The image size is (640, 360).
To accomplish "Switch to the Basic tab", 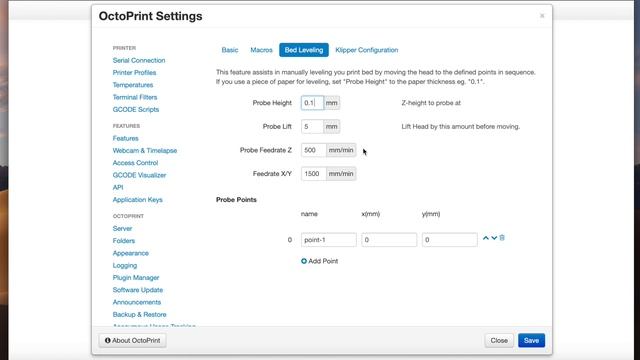I will point(230,50).
